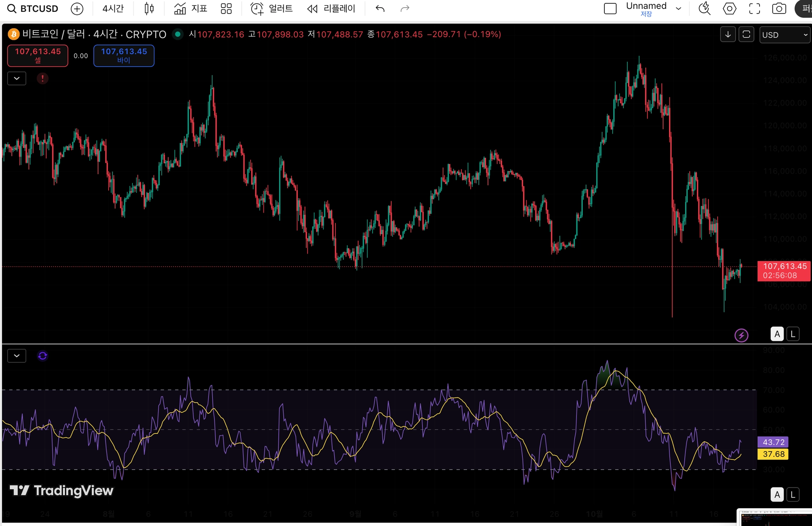Click the red 셀 sell button
The image size is (812, 526).
click(38, 55)
